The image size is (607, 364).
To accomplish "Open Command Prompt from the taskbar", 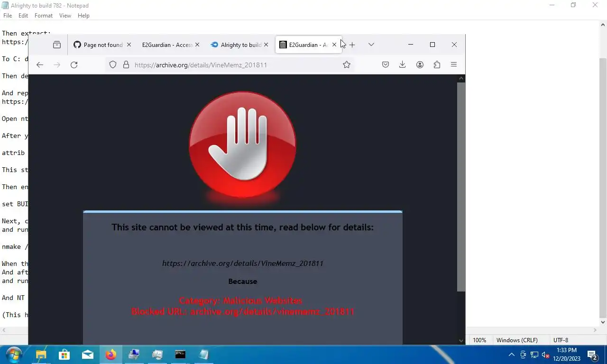I will [x=180, y=355].
